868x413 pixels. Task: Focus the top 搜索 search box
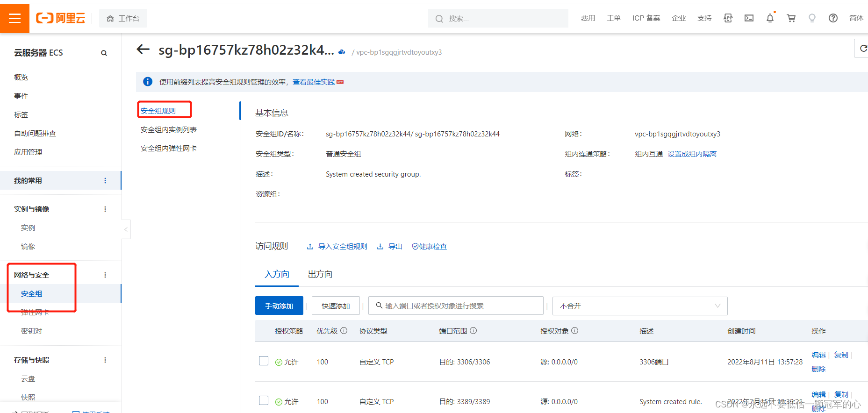pyautogui.click(x=498, y=18)
